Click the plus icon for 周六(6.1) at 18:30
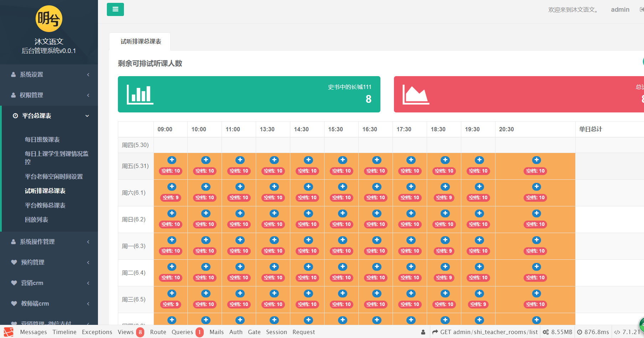 click(445, 187)
